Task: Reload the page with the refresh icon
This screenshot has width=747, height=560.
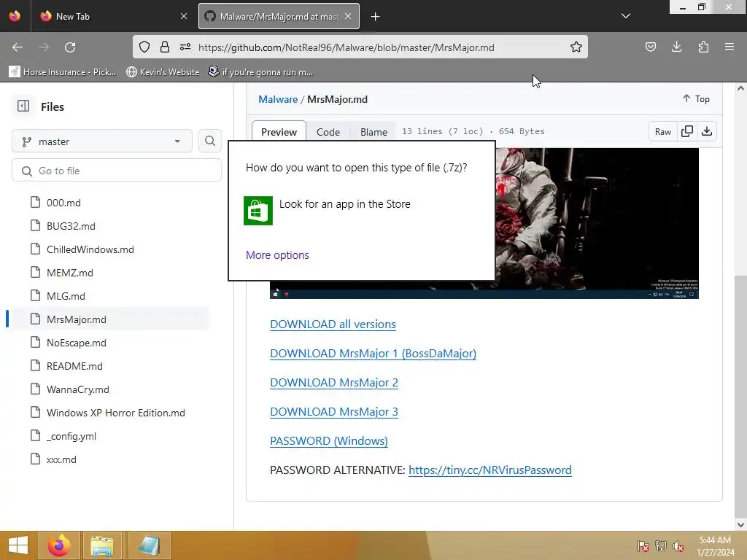Action: click(70, 47)
